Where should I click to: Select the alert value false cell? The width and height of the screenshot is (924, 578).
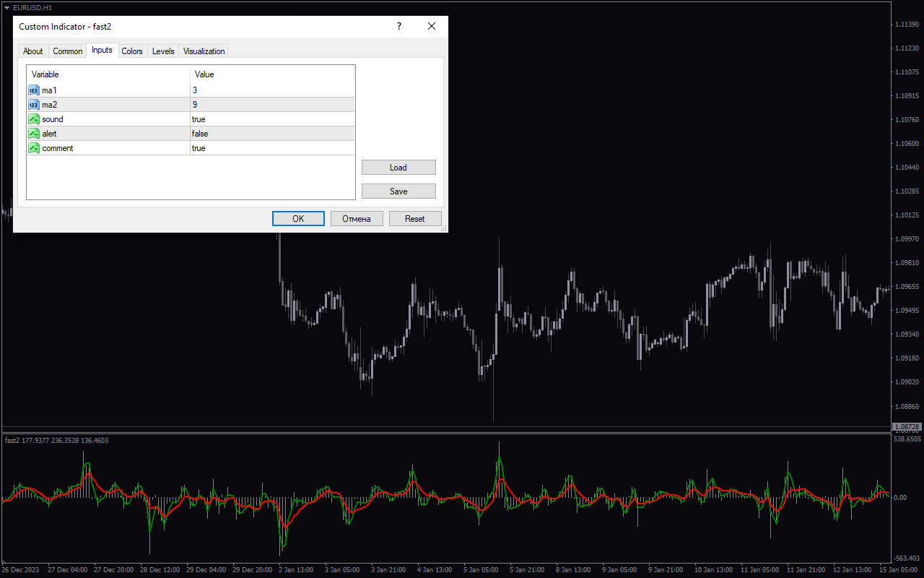pos(273,134)
